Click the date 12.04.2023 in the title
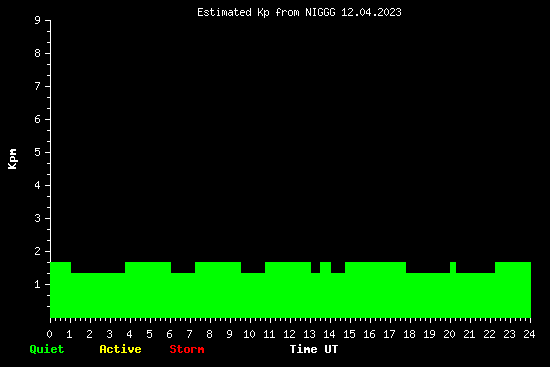 coord(371,12)
